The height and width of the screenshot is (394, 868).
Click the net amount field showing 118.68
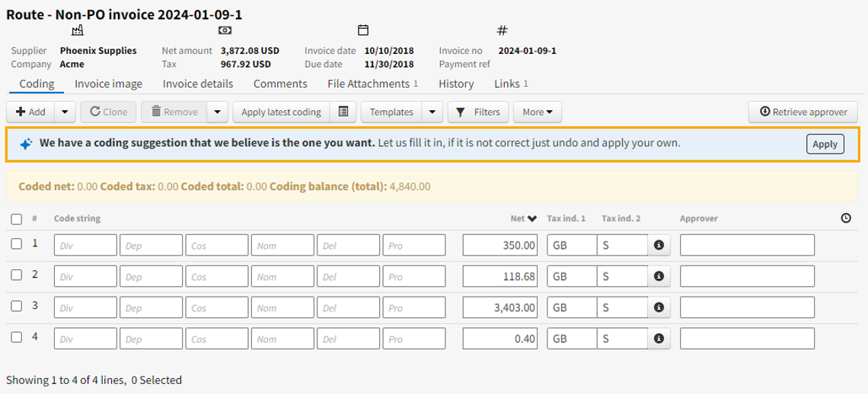tap(500, 276)
